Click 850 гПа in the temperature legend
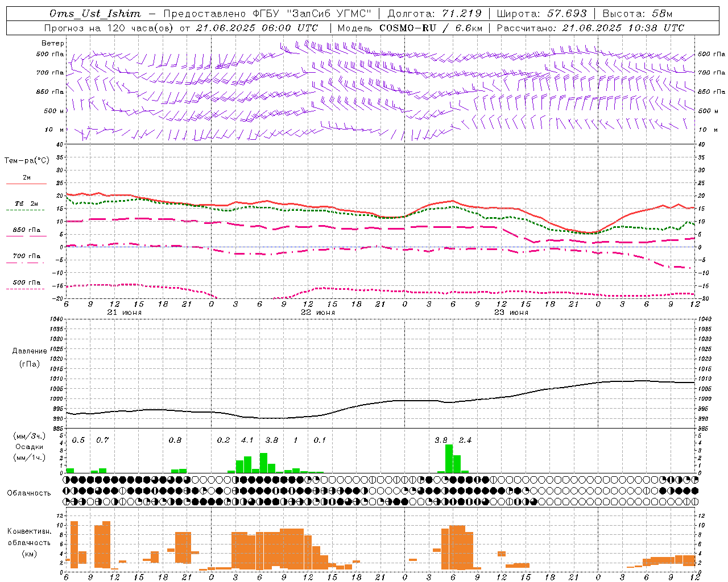The image size is (728, 582). pos(27,230)
